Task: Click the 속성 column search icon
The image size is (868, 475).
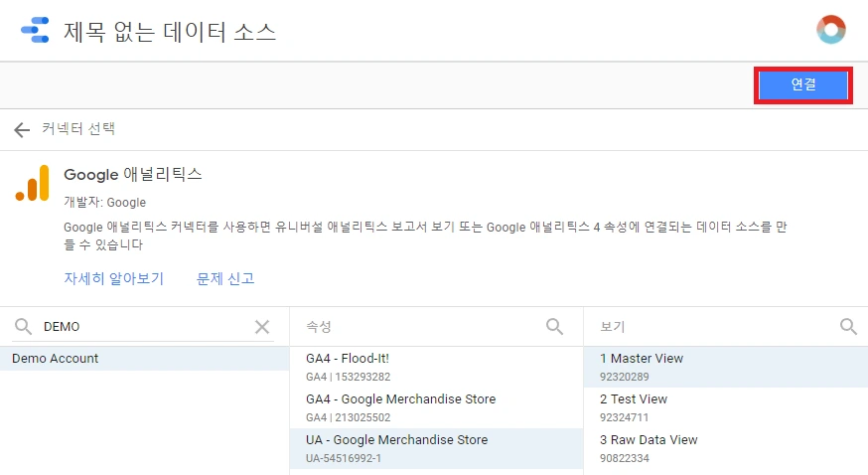Action: point(554,327)
